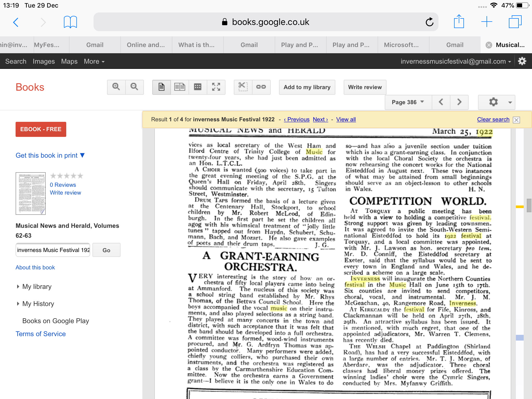
Task: Open invernessmusicfestival account dropdown
Action: pyautogui.click(x=456, y=62)
